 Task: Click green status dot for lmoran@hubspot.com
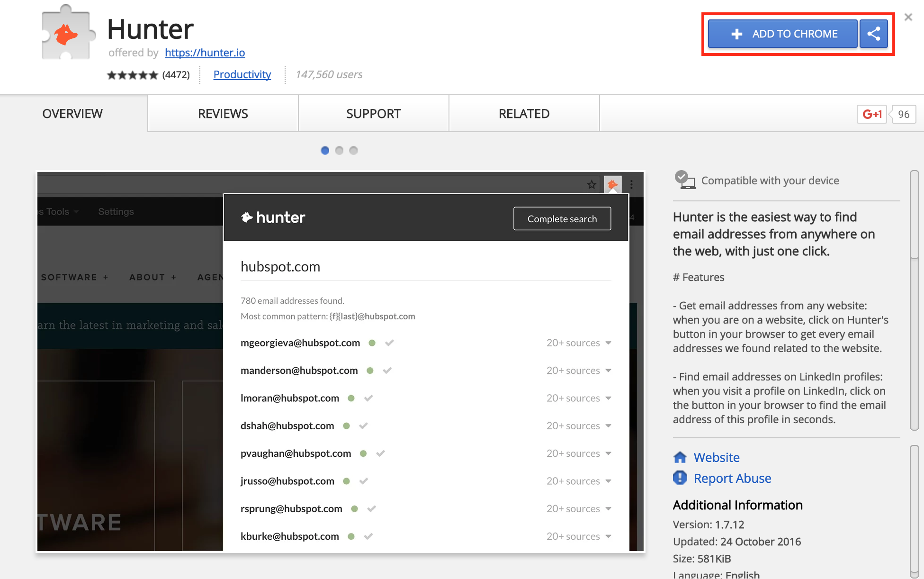click(351, 398)
